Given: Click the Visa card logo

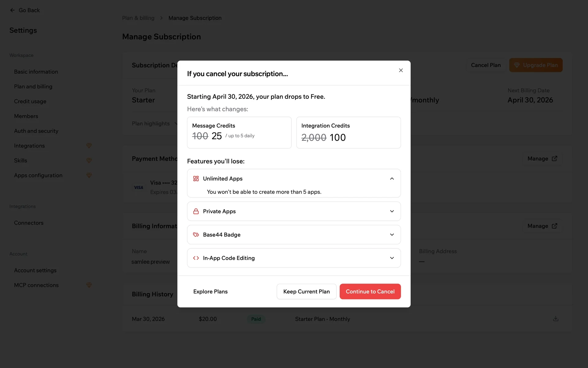Looking at the screenshot, I should (138, 187).
